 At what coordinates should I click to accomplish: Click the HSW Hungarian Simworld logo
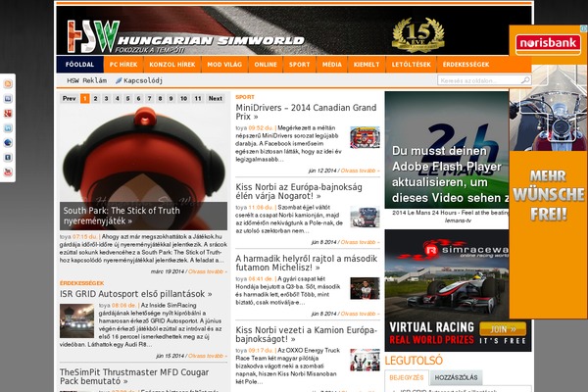(185, 36)
